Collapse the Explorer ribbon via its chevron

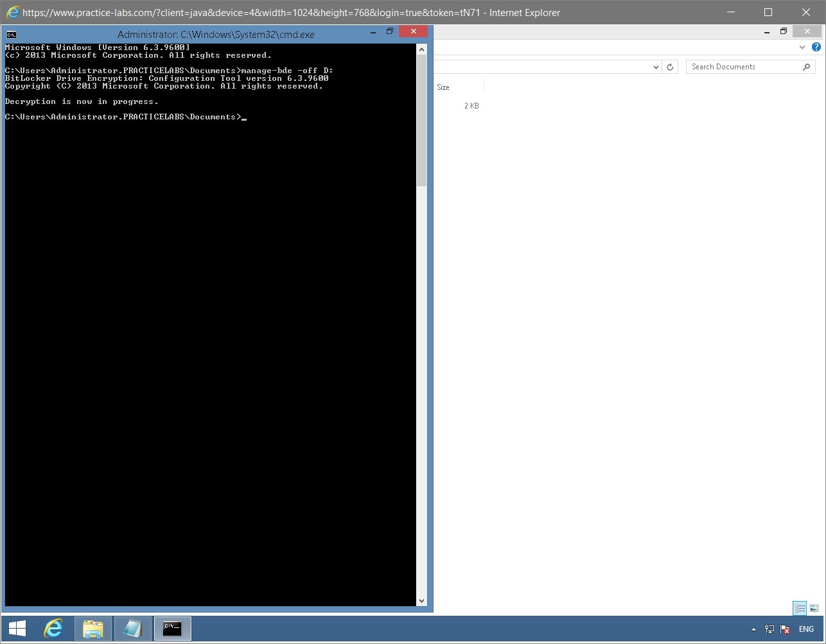802,47
